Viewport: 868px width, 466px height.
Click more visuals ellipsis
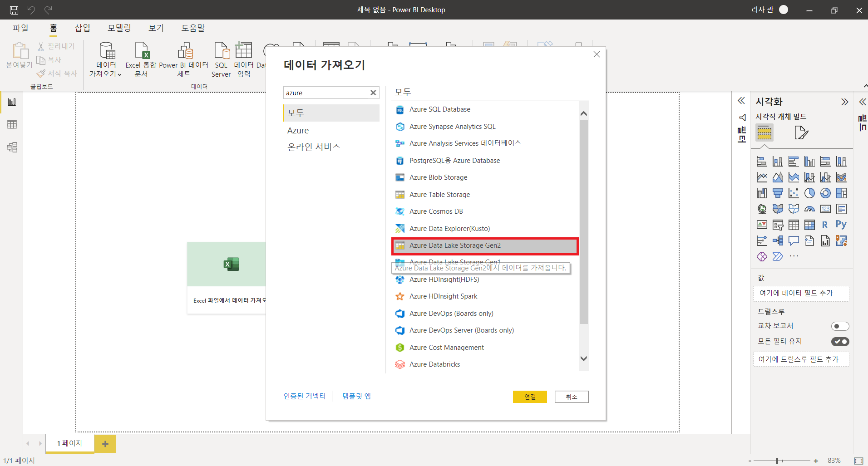click(x=794, y=256)
